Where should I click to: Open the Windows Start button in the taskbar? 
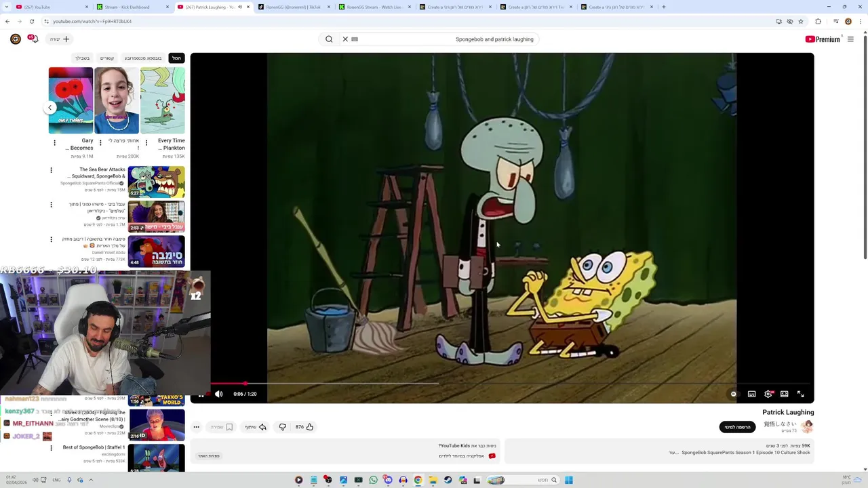tap(569, 480)
